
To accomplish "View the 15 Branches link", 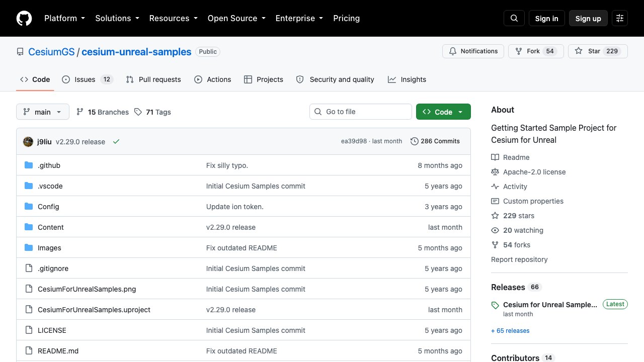I will pos(102,112).
